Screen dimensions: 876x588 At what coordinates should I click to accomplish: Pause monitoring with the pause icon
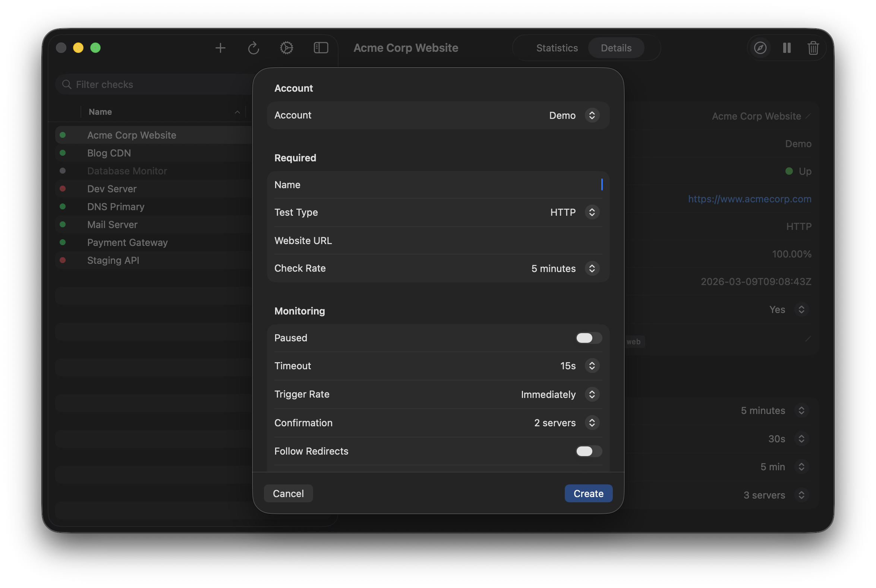pyautogui.click(x=787, y=48)
